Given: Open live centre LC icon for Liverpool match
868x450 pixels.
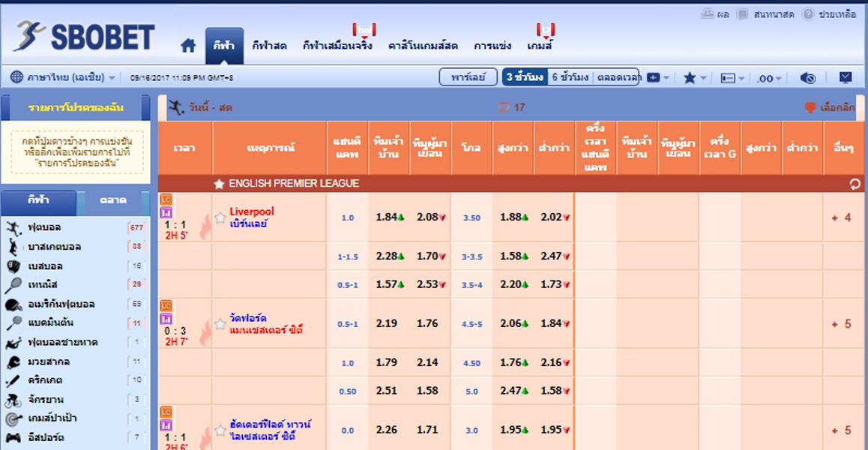Looking at the screenshot, I should 166,199.
